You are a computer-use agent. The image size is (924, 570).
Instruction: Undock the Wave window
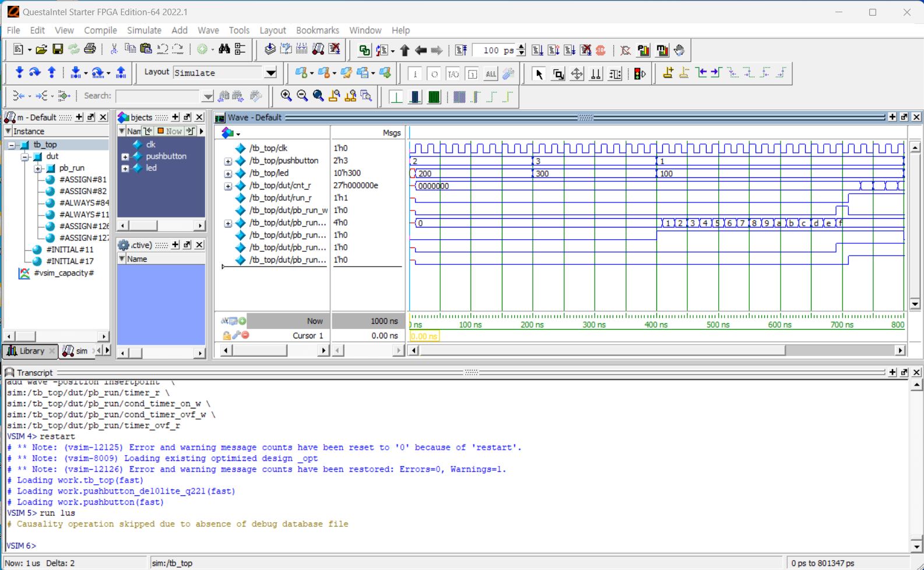tap(904, 117)
